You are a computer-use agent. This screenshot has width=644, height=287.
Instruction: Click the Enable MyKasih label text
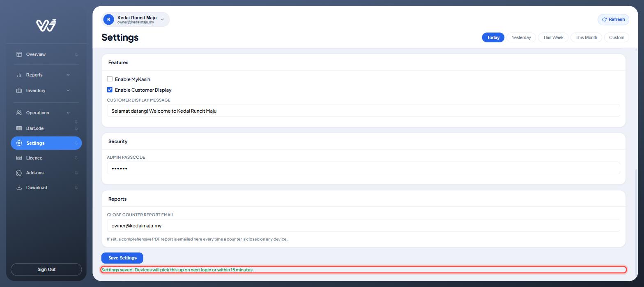(x=132, y=79)
